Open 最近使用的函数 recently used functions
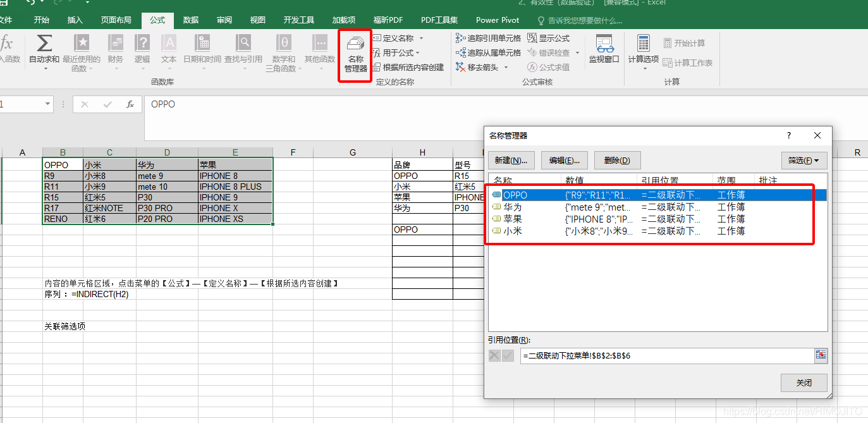The image size is (868, 423). [82, 54]
